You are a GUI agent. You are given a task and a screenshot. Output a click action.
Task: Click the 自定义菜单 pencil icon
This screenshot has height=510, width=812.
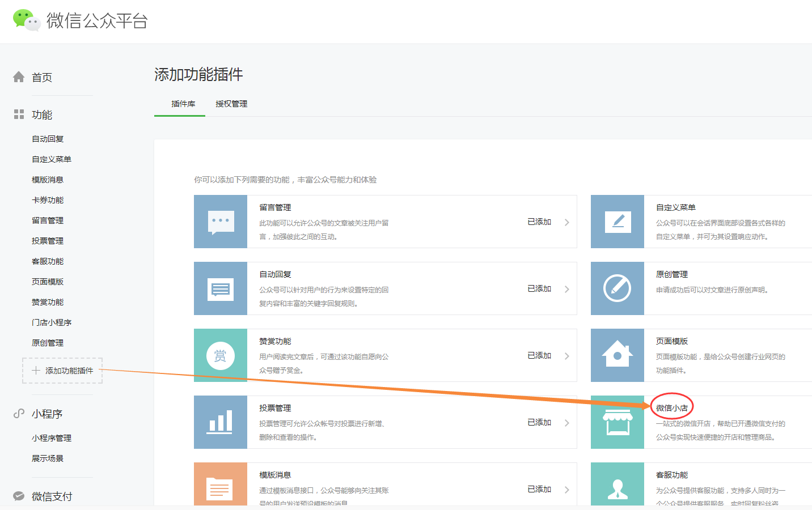[x=618, y=222]
